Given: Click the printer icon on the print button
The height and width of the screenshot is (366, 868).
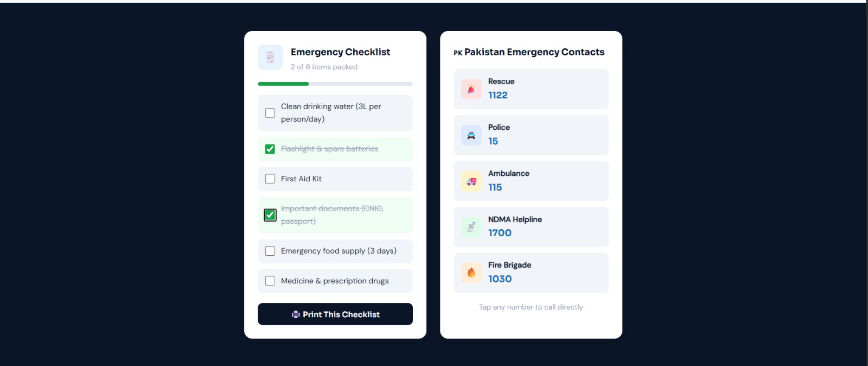Looking at the screenshot, I should 296,314.
